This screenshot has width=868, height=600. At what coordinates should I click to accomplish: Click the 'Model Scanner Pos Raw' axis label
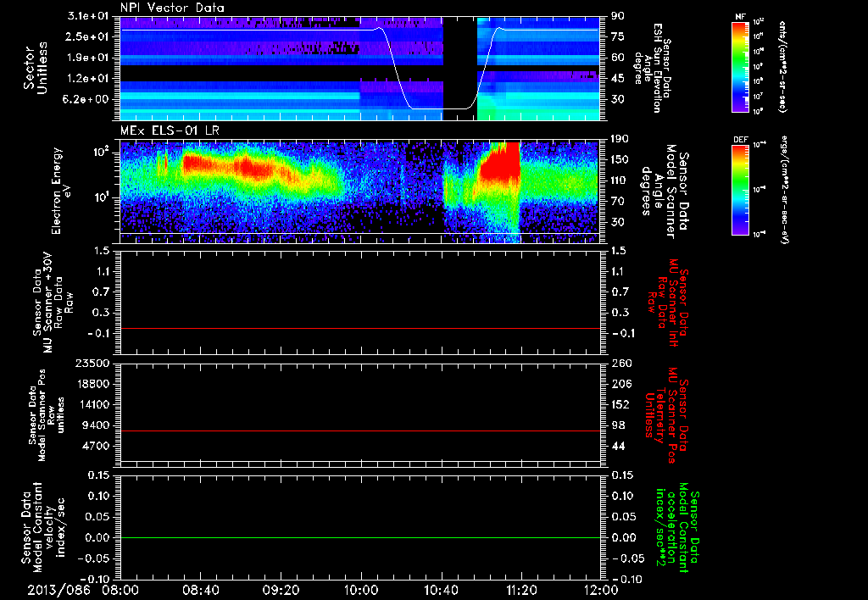tap(47, 415)
